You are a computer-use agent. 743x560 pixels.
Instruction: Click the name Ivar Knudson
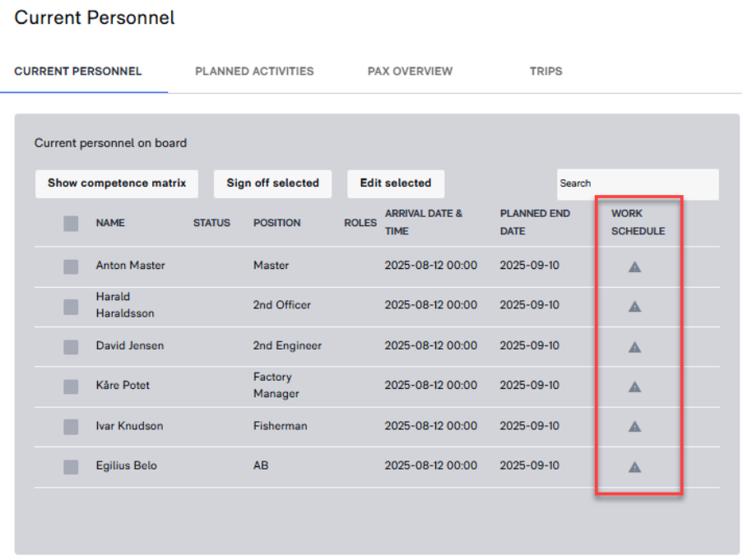(x=129, y=426)
